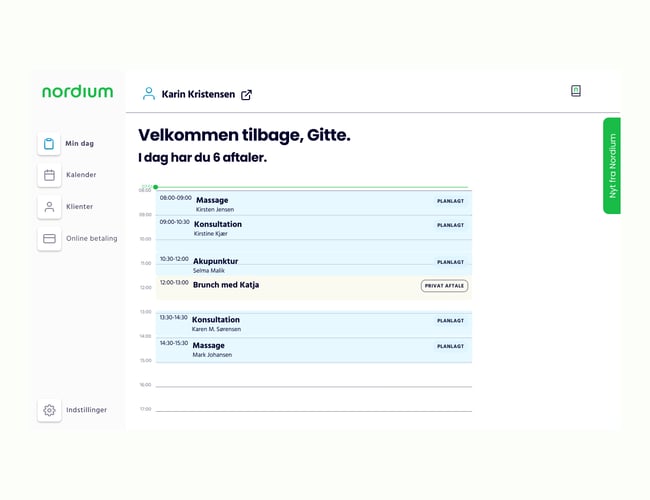
Task: Click the Karin Kristensen name
Action: 198,95
